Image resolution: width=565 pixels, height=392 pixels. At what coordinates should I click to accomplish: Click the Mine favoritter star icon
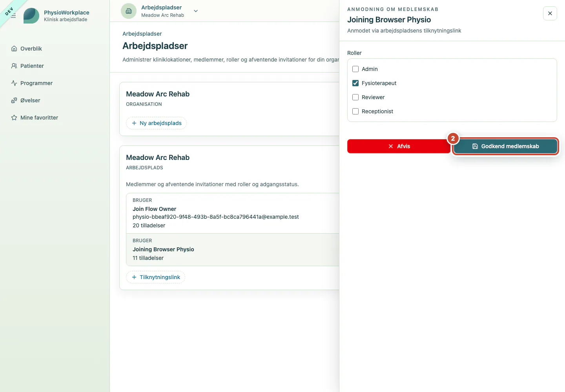pyautogui.click(x=14, y=118)
